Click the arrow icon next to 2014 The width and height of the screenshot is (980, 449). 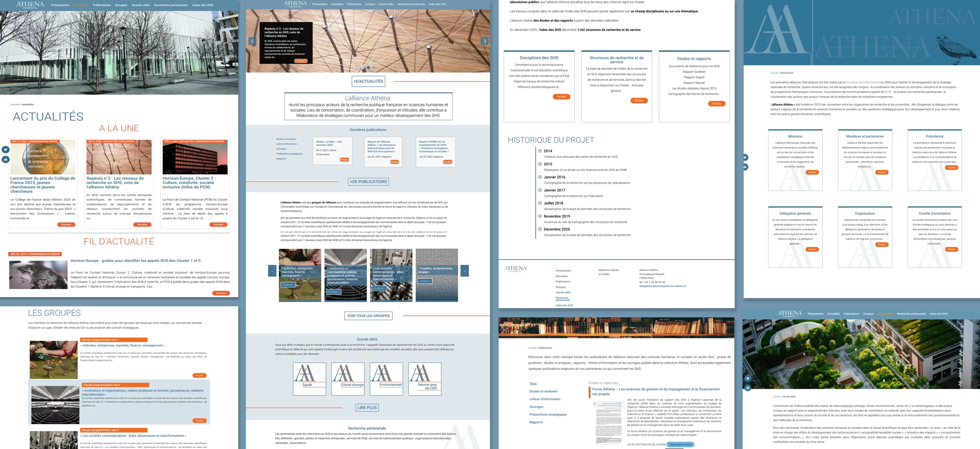coord(540,151)
